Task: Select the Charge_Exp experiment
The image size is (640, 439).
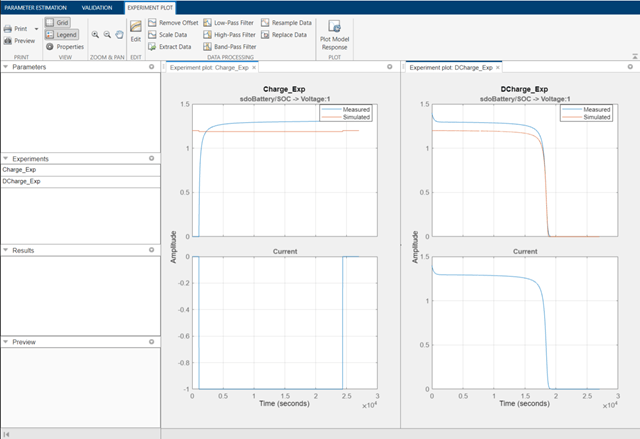Action: [x=80, y=170]
